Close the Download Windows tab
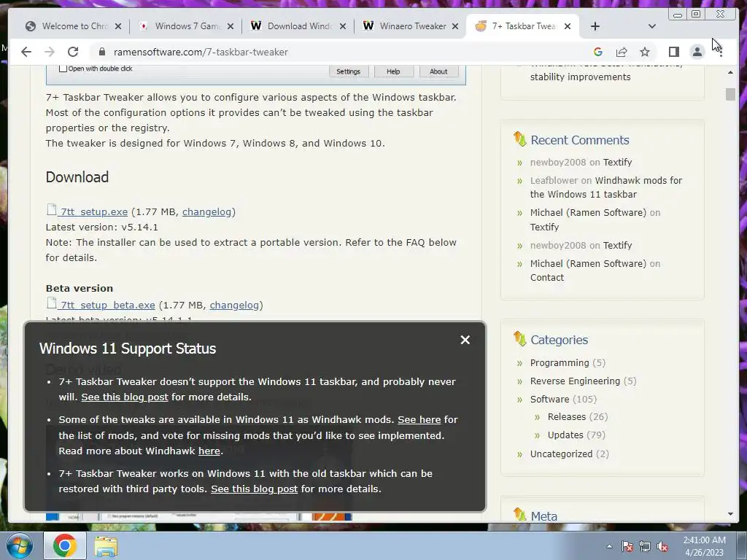 click(343, 26)
